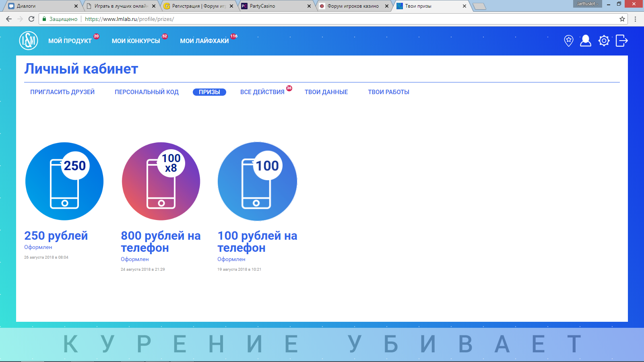This screenshot has height=362, width=644.
Task: Click the secure padlock icon
Action: coord(44,19)
